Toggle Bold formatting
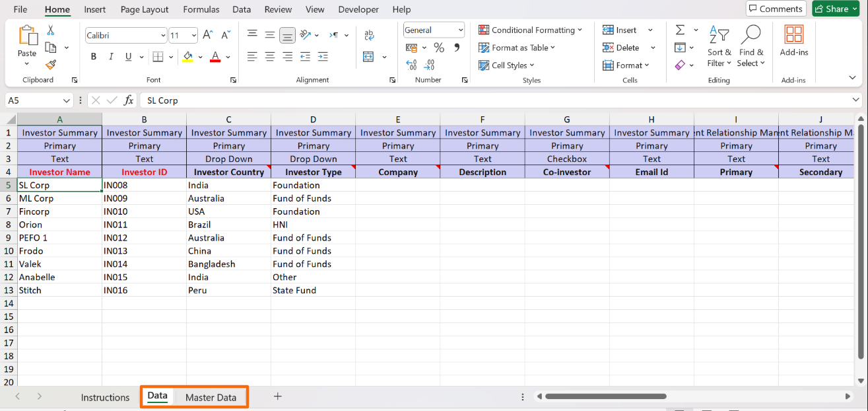Viewport: 868px width, 411px height. coord(94,57)
